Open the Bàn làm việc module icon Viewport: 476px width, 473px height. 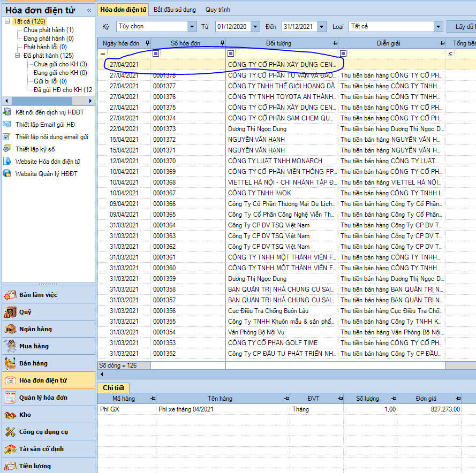click(10, 295)
